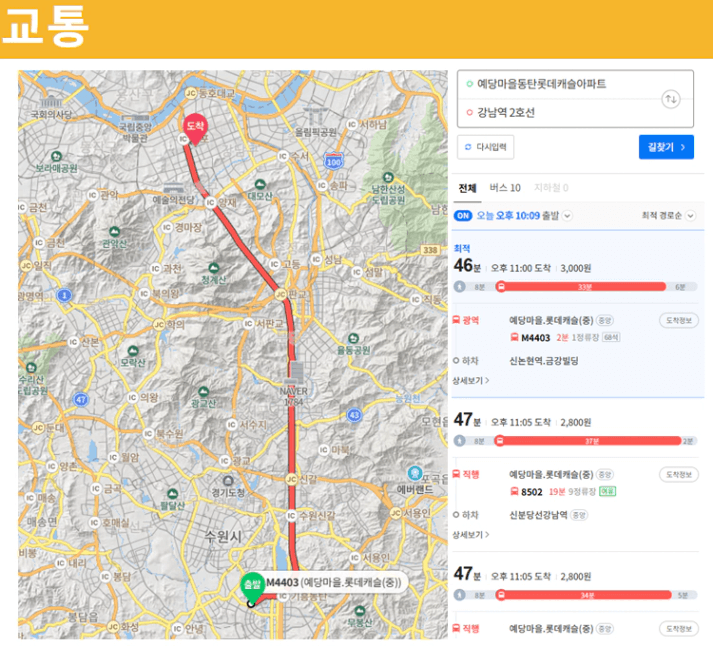Click the 양재 IC marker on map
This screenshot has width=713, height=646.
[210, 202]
